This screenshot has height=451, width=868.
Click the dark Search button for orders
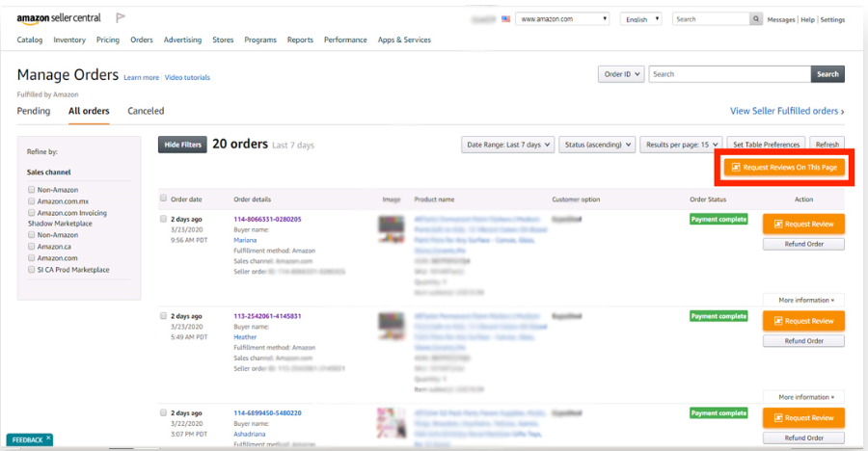(x=827, y=74)
